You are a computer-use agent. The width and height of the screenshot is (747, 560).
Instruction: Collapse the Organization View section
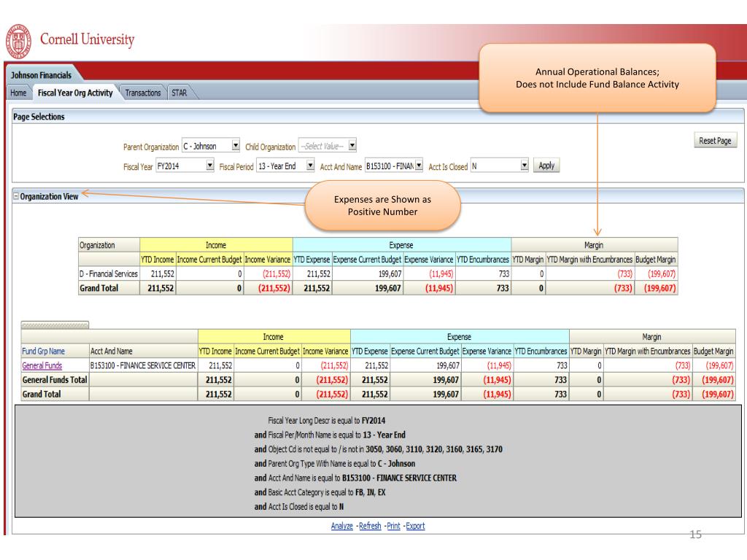click(16, 195)
